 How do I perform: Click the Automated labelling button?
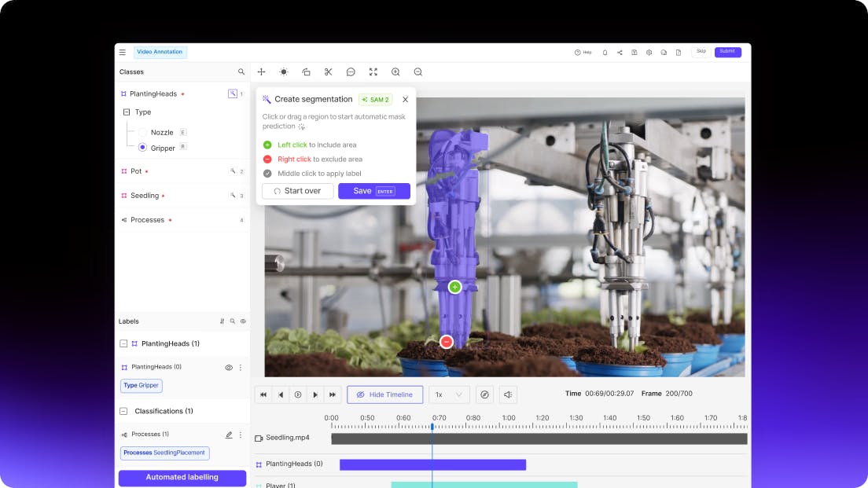[182, 477]
